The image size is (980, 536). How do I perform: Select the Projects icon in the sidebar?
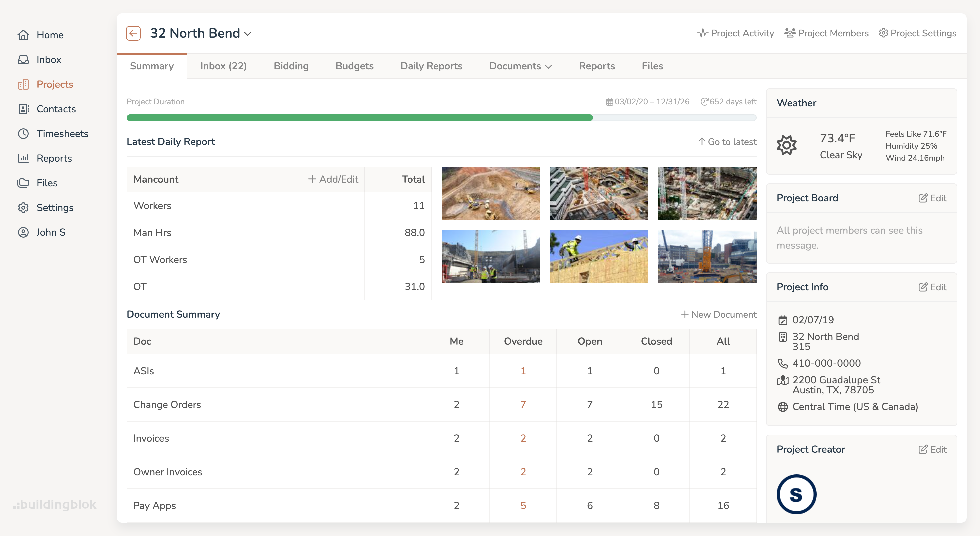[x=24, y=84]
